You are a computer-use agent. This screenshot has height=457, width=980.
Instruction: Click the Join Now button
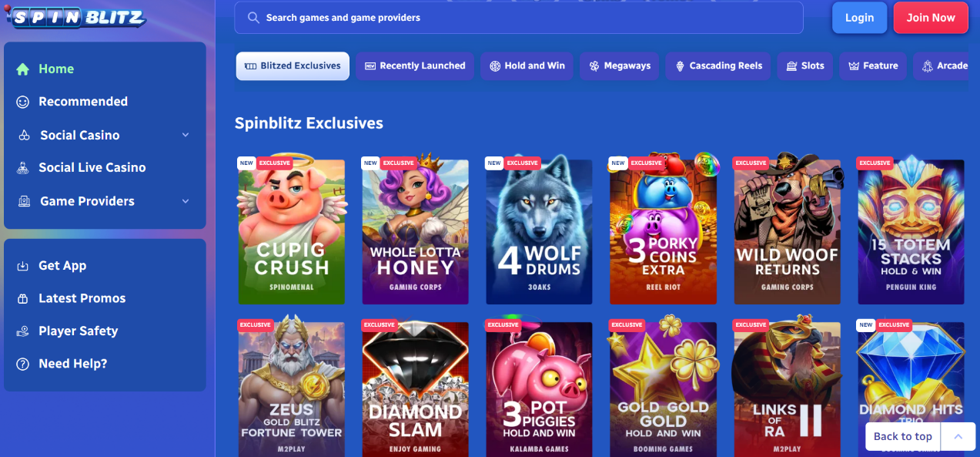point(931,18)
